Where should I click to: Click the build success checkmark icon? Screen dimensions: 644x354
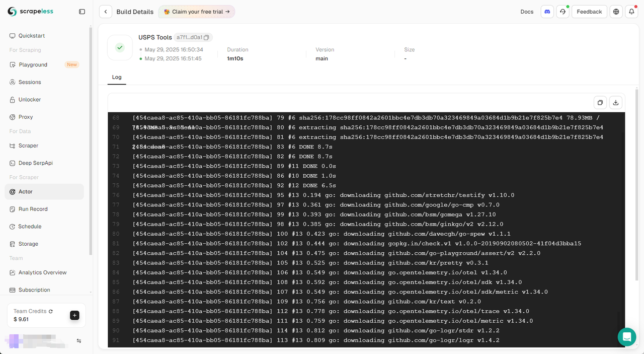[x=120, y=47]
